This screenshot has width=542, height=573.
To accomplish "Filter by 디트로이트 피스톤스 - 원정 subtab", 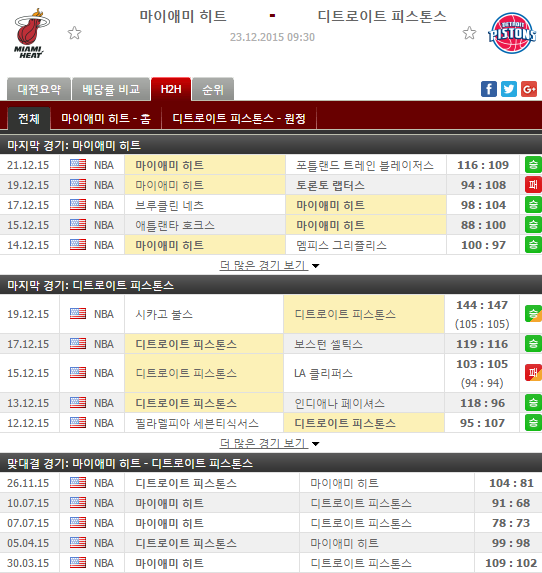I will [239, 118].
